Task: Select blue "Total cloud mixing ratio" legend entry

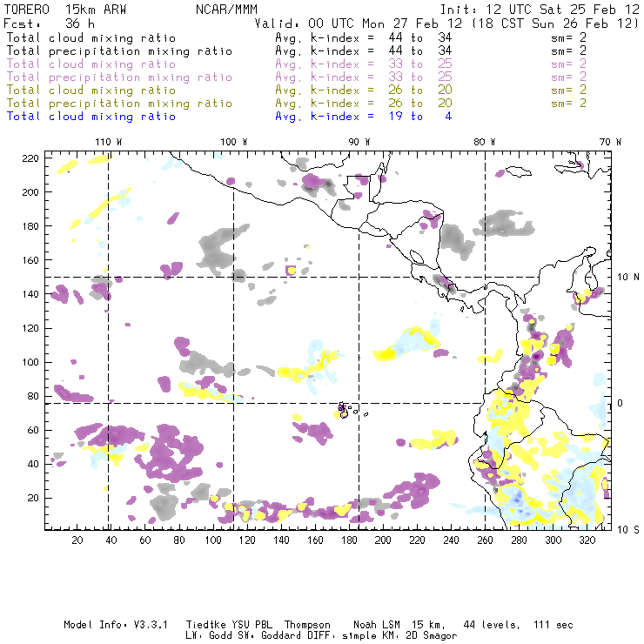Action: point(91,117)
